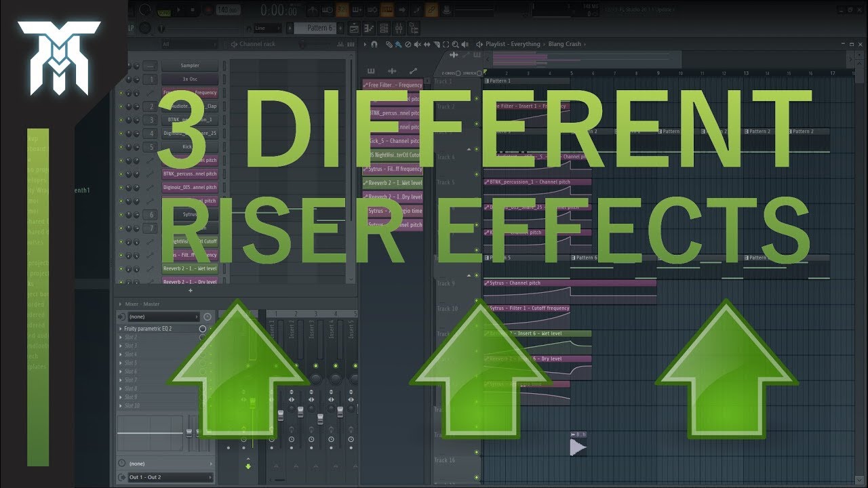Click Insert 3 swap left/right channels icon

[x=311, y=400]
